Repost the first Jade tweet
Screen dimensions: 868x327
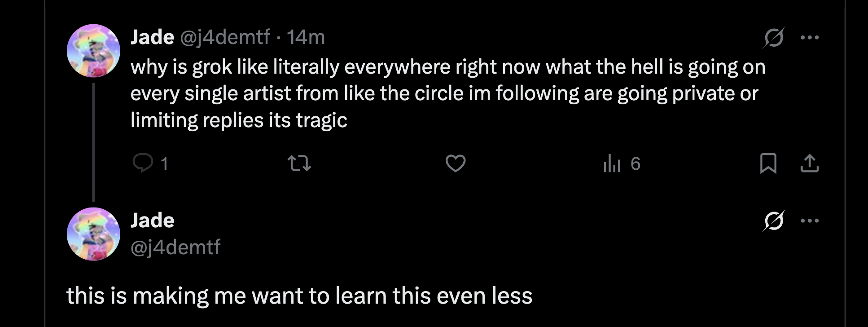point(299,163)
